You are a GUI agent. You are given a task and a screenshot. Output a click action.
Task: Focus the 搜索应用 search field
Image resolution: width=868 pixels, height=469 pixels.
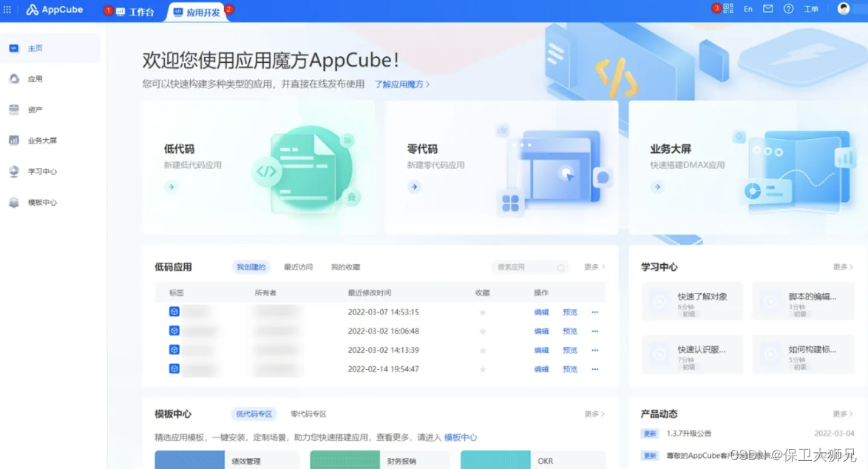pyautogui.click(x=530, y=267)
